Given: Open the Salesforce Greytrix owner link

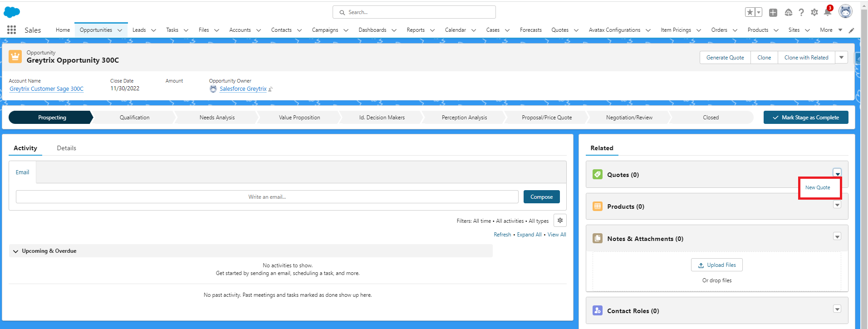Looking at the screenshot, I should 243,89.
